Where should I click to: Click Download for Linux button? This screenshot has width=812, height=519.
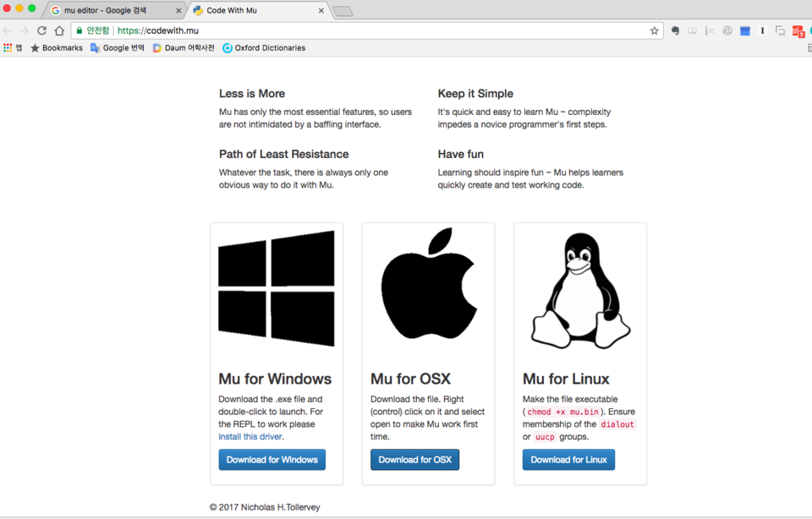click(x=568, y=460)
